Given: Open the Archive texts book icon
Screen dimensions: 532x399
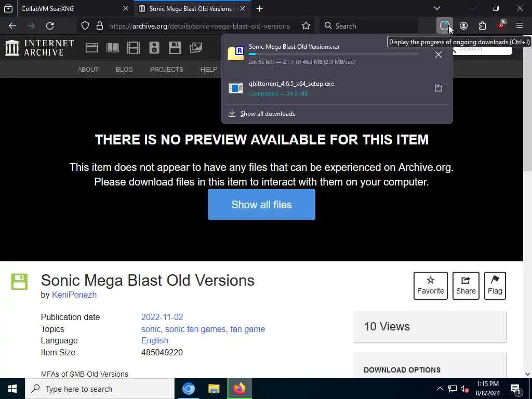Looking at the screenshot, I should pos(113,48).
